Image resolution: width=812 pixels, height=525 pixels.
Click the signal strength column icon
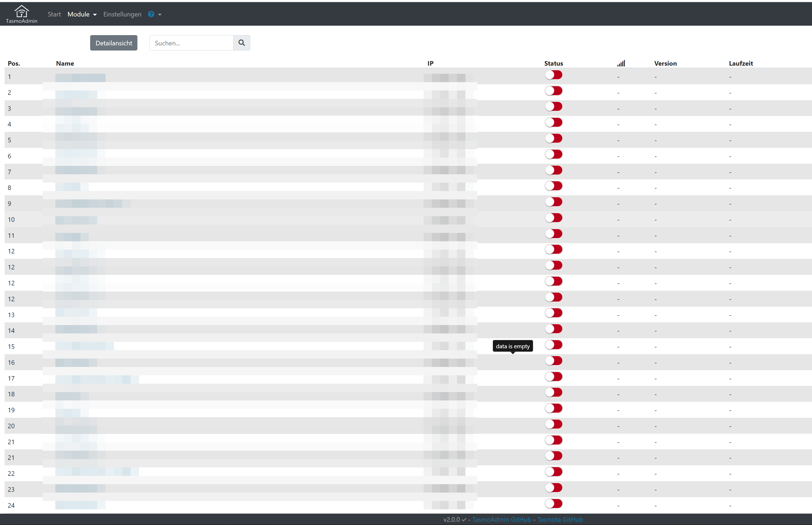pos(621,63)
